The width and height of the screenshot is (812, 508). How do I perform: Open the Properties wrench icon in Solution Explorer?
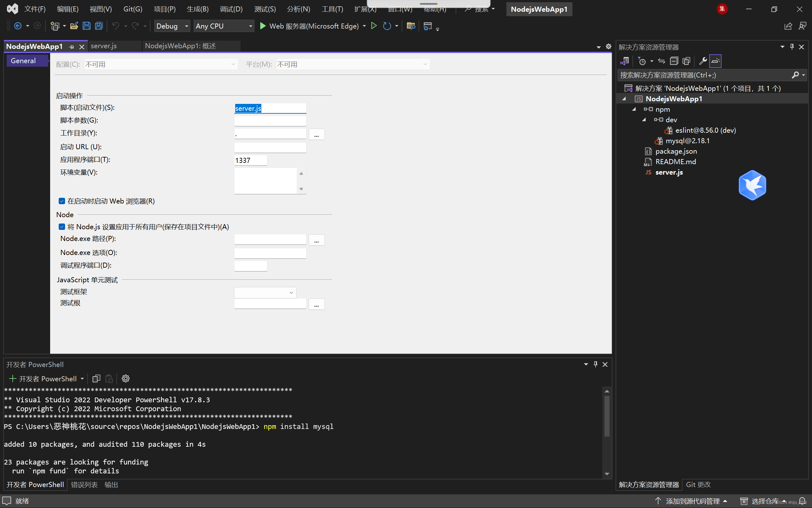pyautogui.click(x=703, y=61)
